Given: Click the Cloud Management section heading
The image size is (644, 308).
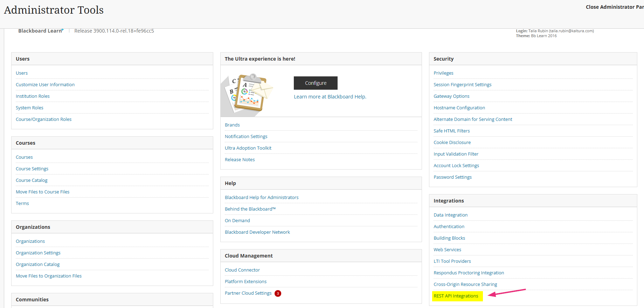Looking at the screenshot, I should (249, 256).
